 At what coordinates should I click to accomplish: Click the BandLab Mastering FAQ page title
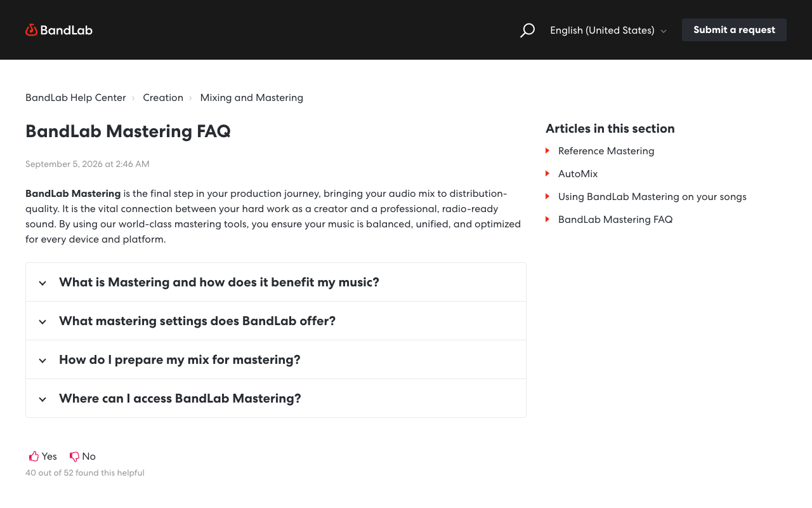(128, 131)
